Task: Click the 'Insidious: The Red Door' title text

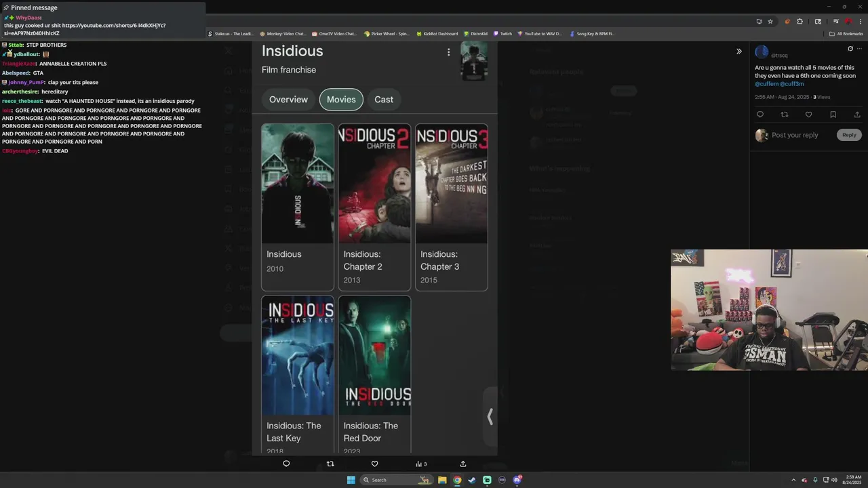Action: 370,432
